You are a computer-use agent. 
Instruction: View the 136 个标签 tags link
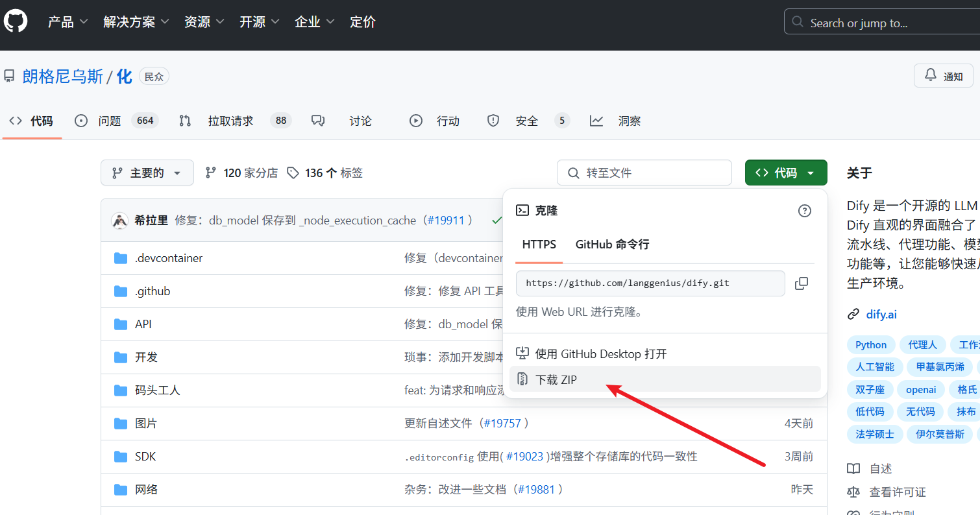[325, 173]
